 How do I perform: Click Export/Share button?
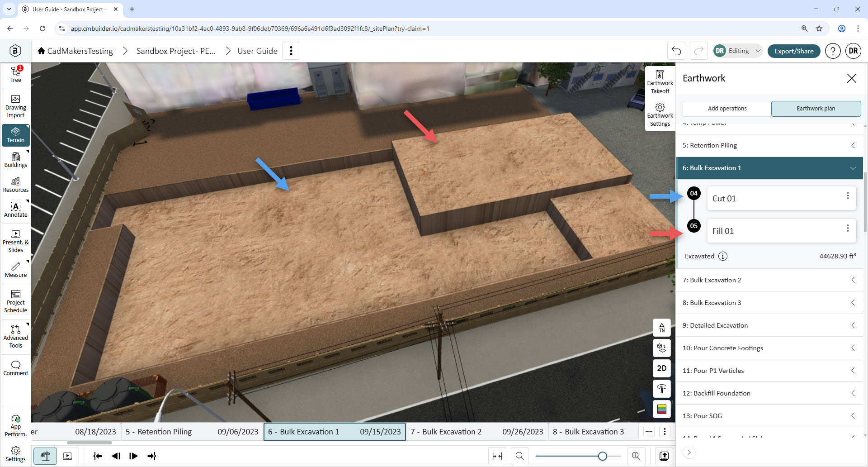(x=794, y=51)
